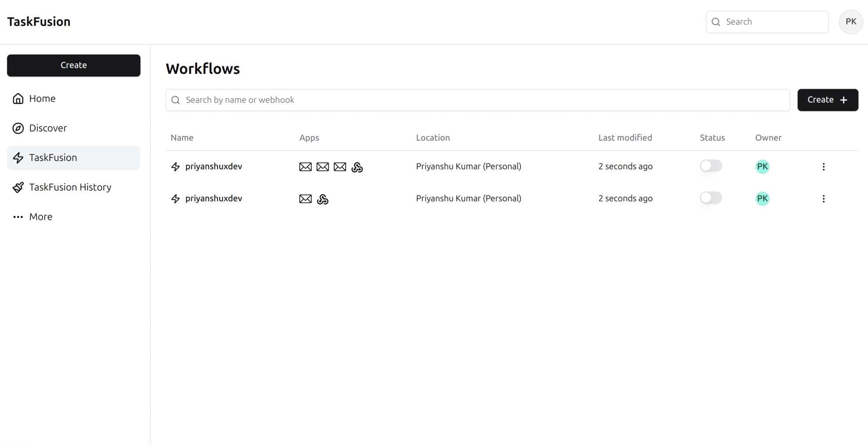Click the More ellipsis icon in sidebar
The height and width of the screenshot is (445, 868).
(x=18, y=217)
